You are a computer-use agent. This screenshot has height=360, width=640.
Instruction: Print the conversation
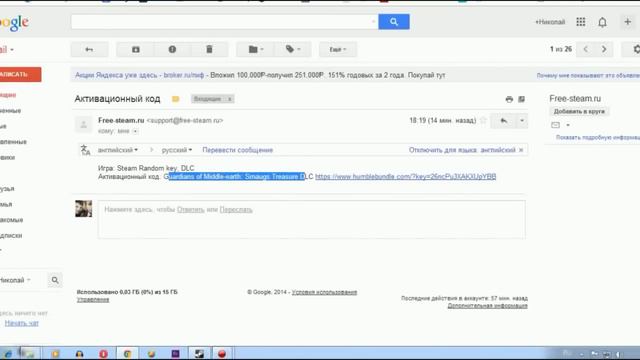(509, 99)
